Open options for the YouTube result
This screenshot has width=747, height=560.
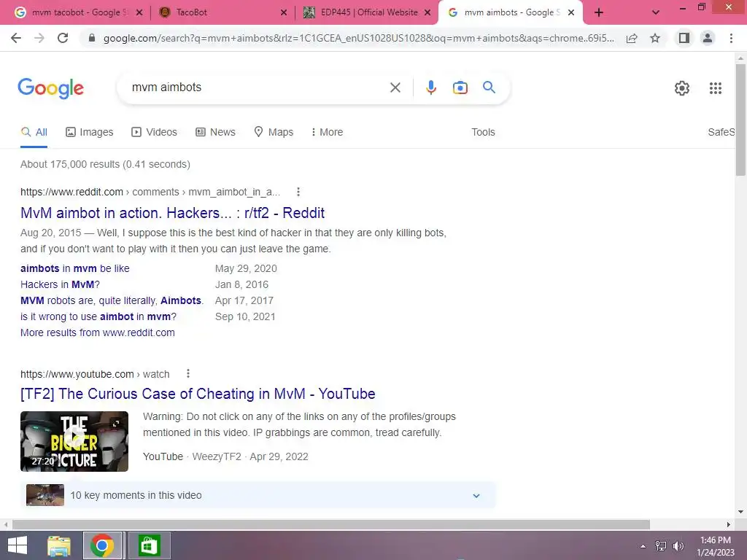pyautogui.click(x=188, y=374)
